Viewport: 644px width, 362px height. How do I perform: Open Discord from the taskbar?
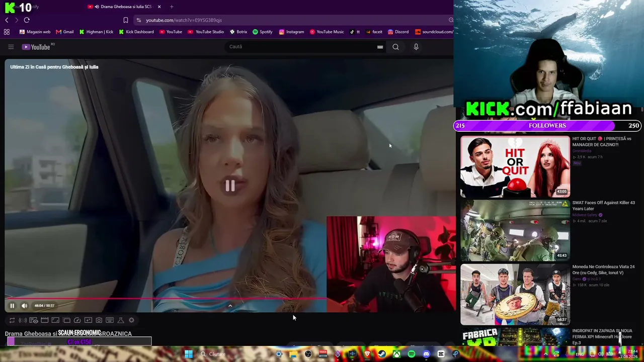(427, 354)
